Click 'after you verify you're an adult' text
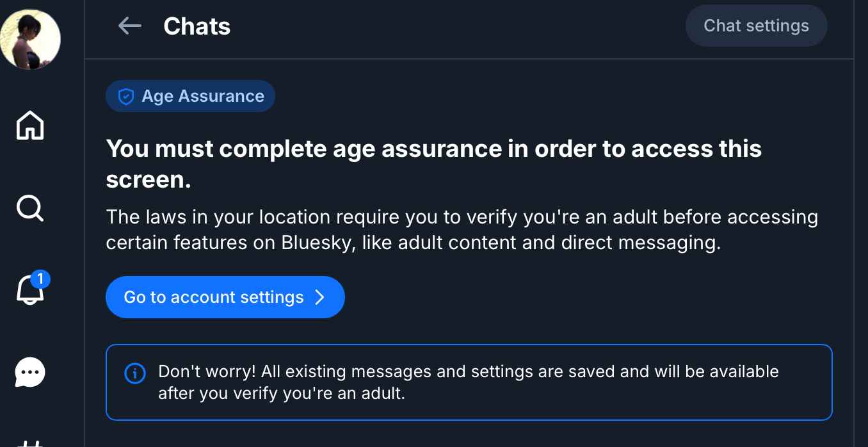 [282, 393]
